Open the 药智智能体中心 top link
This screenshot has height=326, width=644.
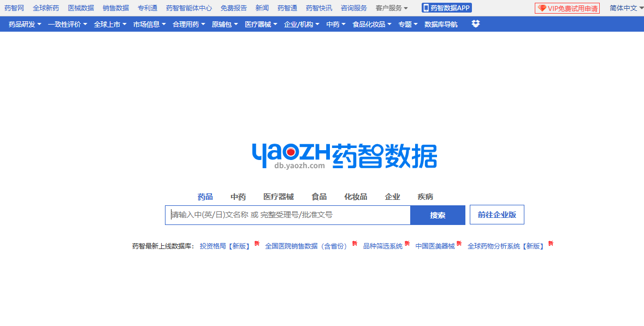(x=189, y=8)
